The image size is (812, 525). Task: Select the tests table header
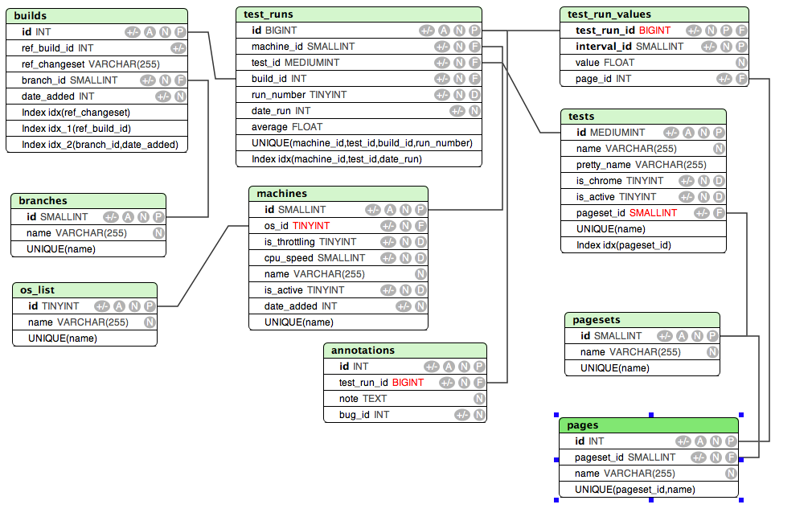[x=644, y=116]
